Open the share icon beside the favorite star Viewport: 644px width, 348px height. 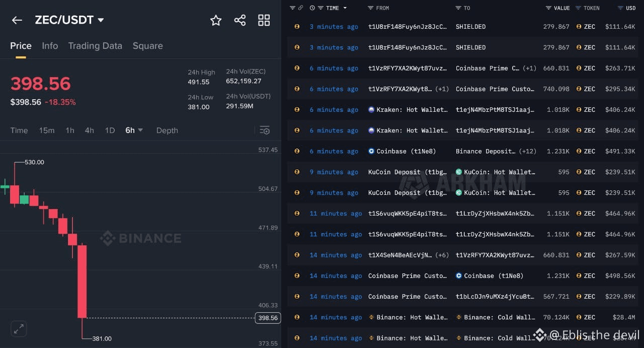[x=239, y=20]
